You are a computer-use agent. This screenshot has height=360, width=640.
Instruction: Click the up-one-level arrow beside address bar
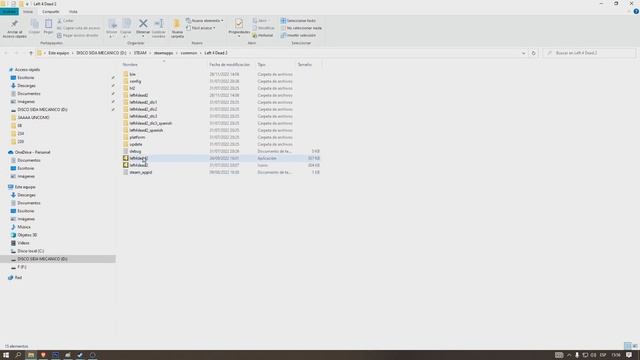pos(31,53)
